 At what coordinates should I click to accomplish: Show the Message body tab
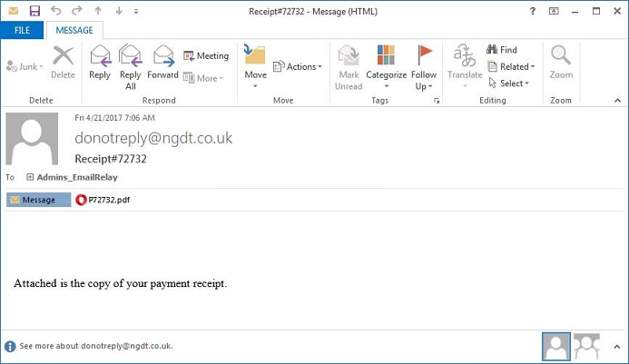38,200
